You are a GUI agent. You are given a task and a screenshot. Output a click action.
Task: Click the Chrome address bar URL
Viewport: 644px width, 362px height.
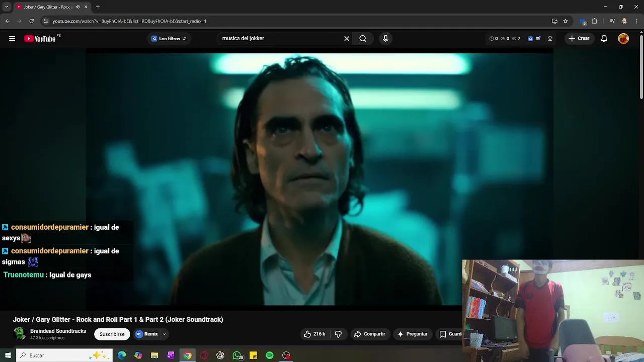tap(129, 21)
